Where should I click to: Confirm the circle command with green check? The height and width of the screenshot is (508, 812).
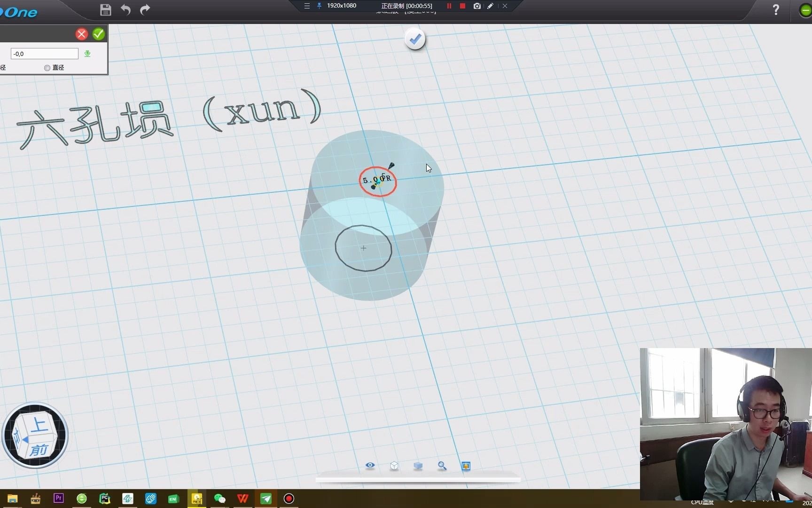pos(99,34)
